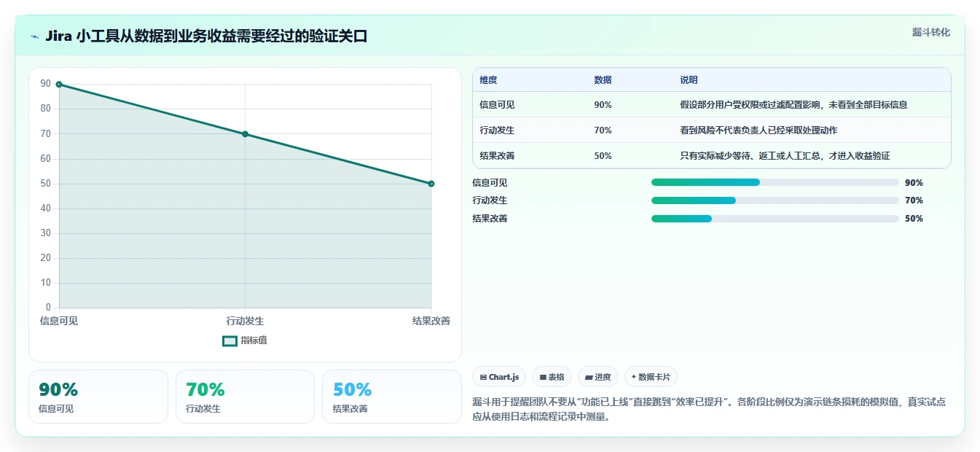Click the 90% value beside the progress bar
The width and height of the screenshot is (980, 452).
914,183
